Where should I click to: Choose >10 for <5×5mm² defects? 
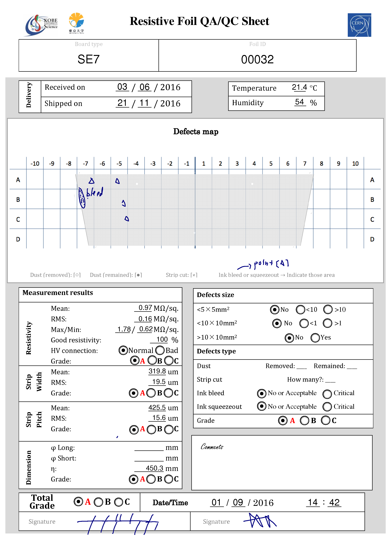point(328,309)
